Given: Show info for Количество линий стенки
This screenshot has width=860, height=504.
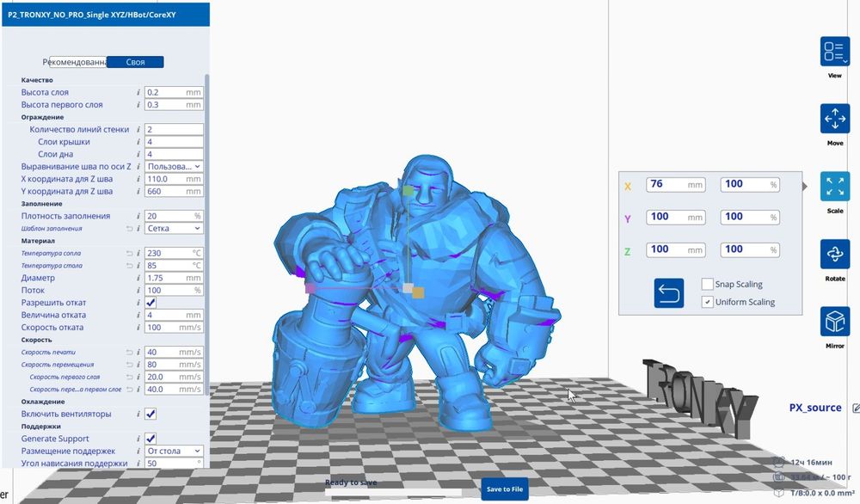Looking at the screenshot, I should coord(138,129).
